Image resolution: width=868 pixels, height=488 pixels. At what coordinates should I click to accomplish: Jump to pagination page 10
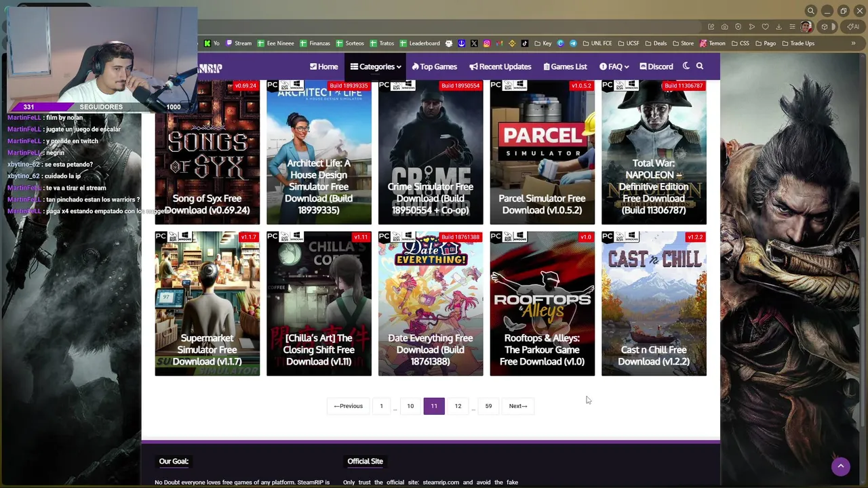click(x=410, y=406)
